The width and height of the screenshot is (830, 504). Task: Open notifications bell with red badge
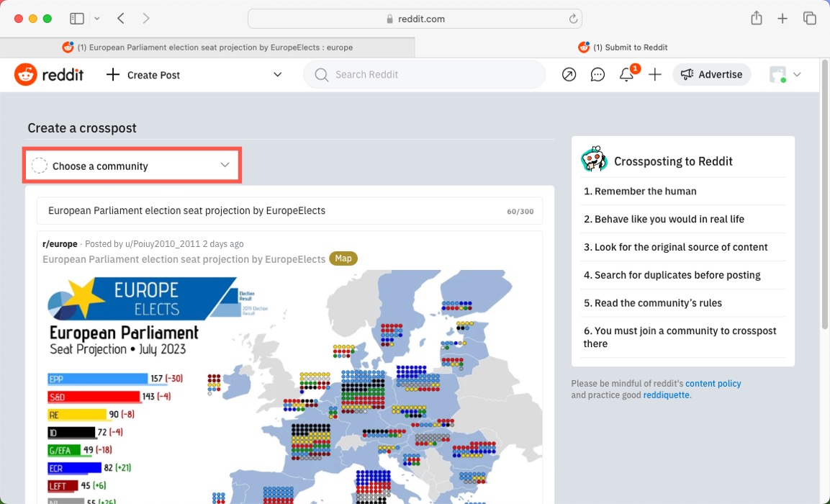pyautogui.click(x=627, y=75)
